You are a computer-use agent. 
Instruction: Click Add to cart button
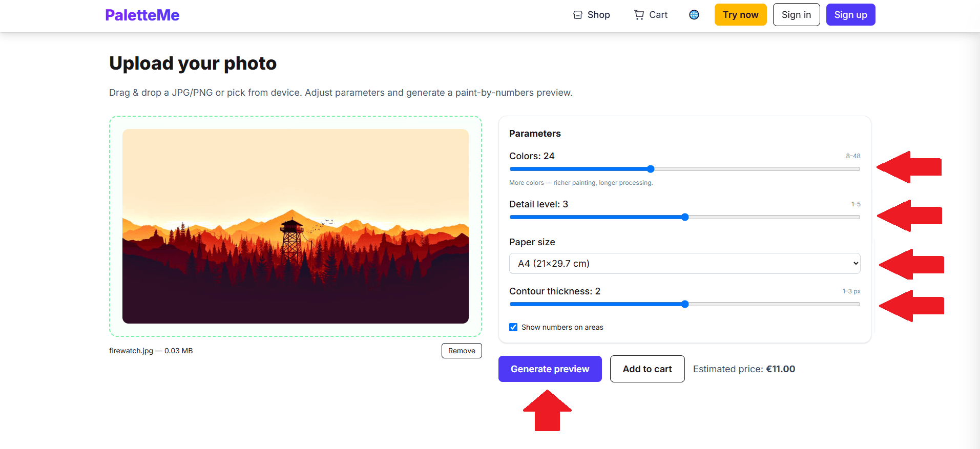click(648, 369)
